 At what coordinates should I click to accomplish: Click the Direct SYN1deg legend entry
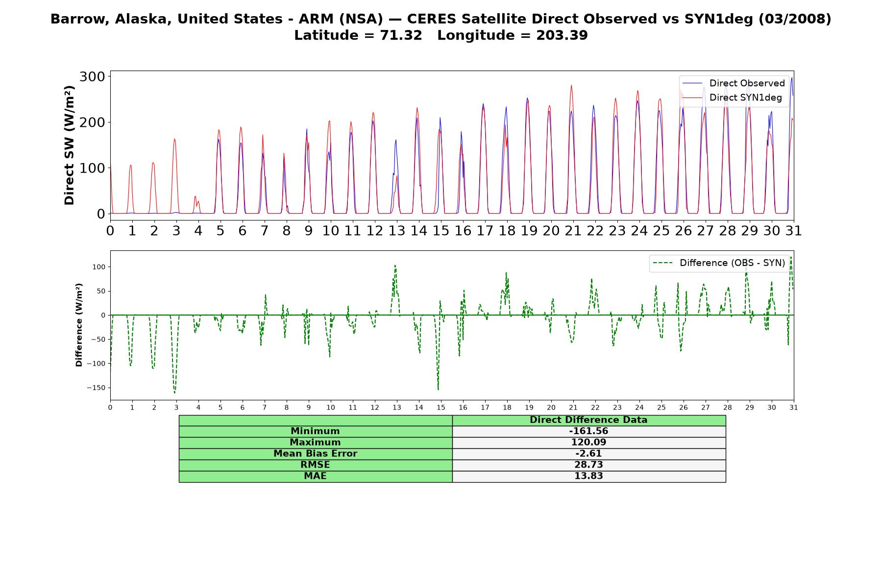coord(732,98)
